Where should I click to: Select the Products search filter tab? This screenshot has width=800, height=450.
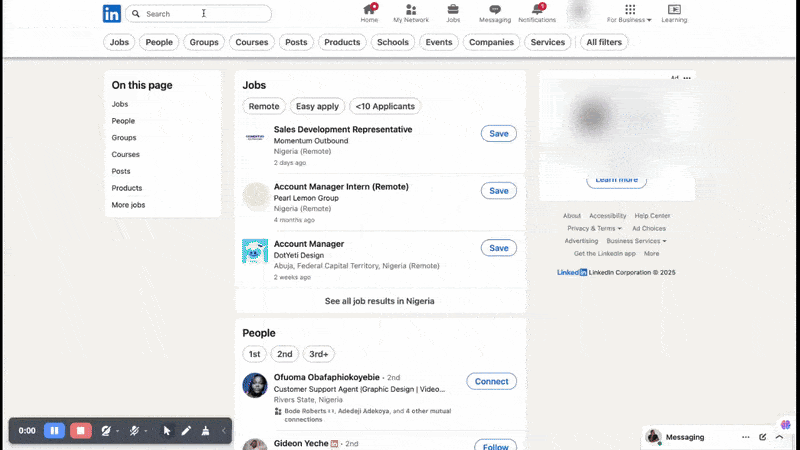(x=342, y=42)
